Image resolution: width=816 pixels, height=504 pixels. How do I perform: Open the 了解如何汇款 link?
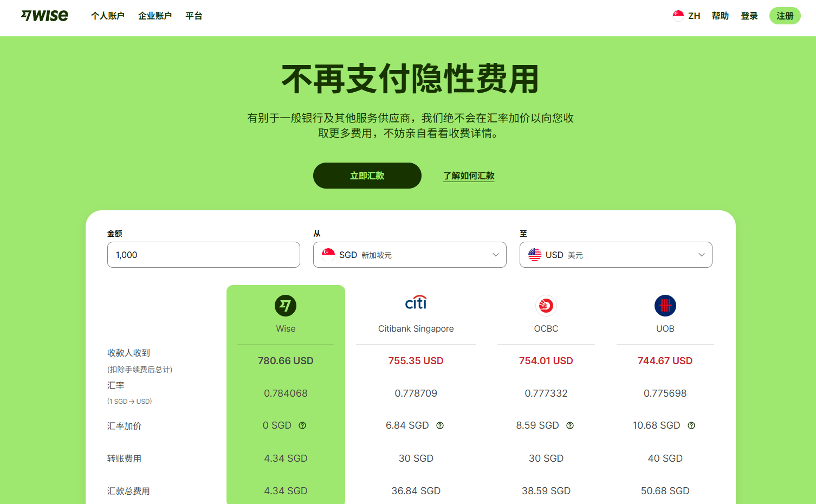(468, 176)
